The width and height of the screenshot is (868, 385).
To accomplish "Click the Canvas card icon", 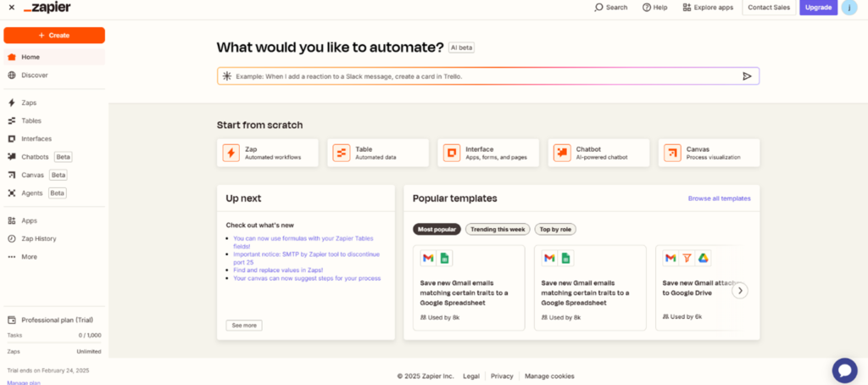I will 672,153.
